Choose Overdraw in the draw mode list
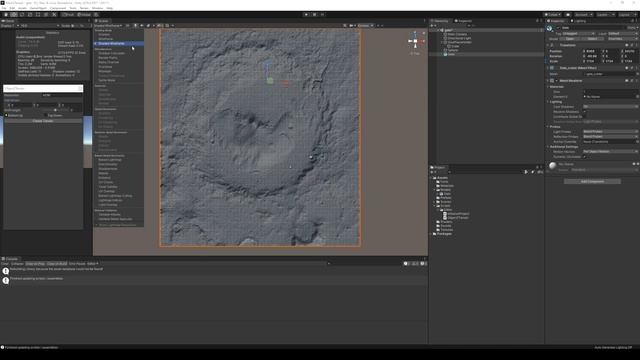 pos(105,67)
